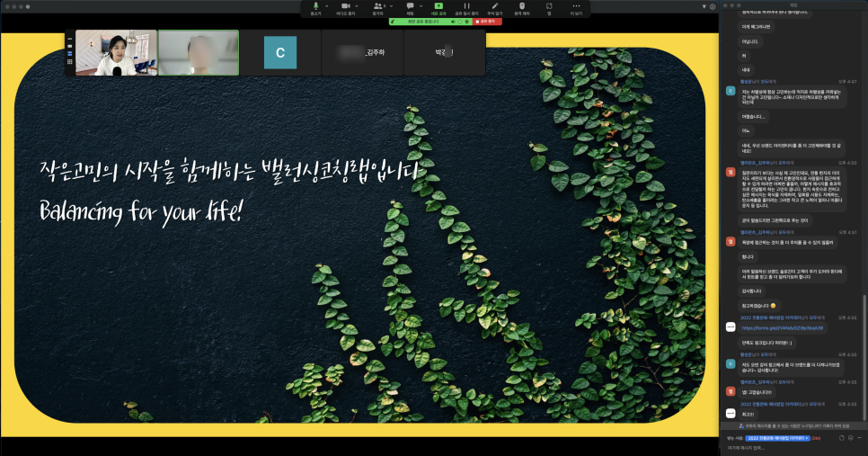Click the sender name at 4:47 message
The height and width of the screenshot is (456, 868).
pyautogui.click(x=746, y=82)
